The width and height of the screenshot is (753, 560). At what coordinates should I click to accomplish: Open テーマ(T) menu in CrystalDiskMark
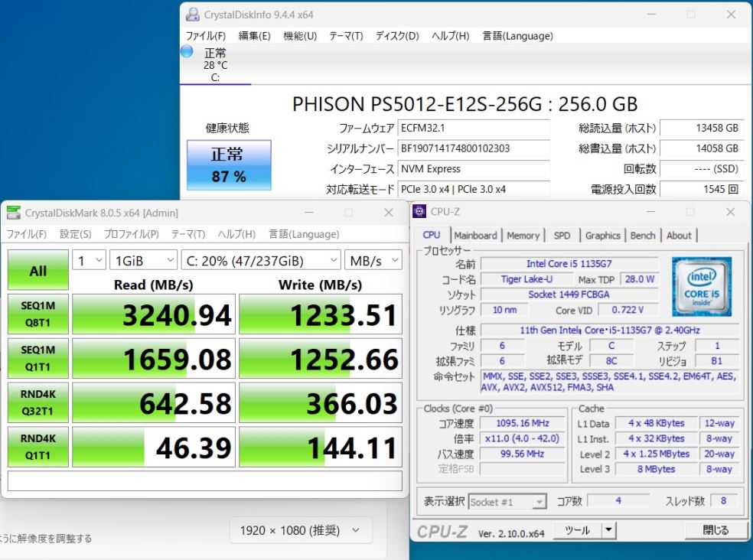point(188,234)
